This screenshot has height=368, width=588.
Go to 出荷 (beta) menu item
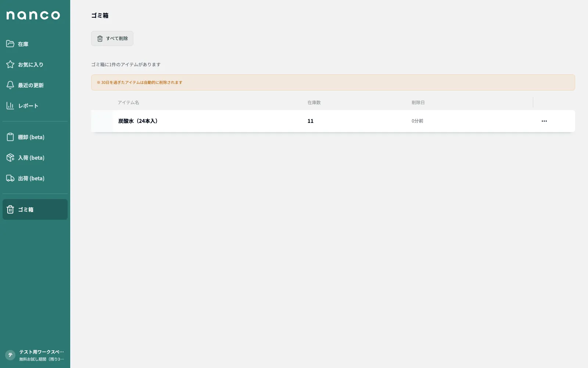point(35,178)
